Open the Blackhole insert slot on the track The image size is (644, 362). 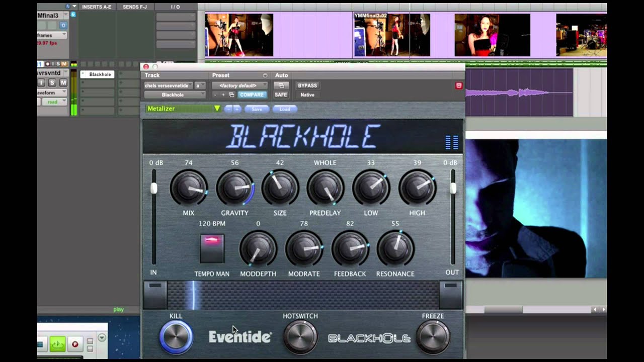coord(98,74)
